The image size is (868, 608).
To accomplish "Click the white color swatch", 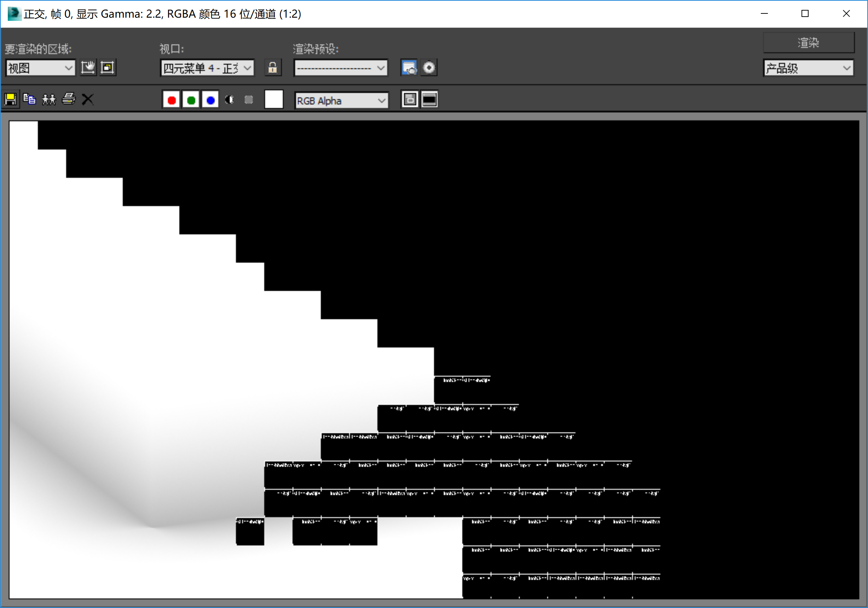I will coord(274,100).
